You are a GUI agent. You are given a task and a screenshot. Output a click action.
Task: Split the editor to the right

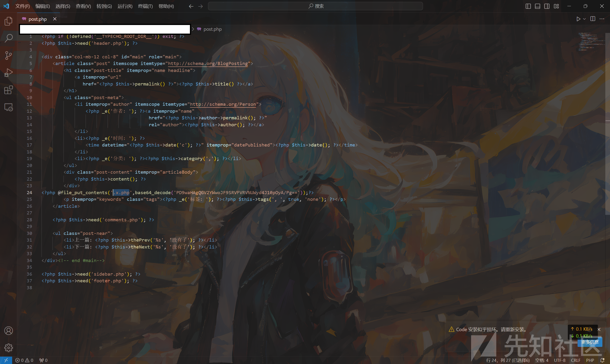point(593,19)
